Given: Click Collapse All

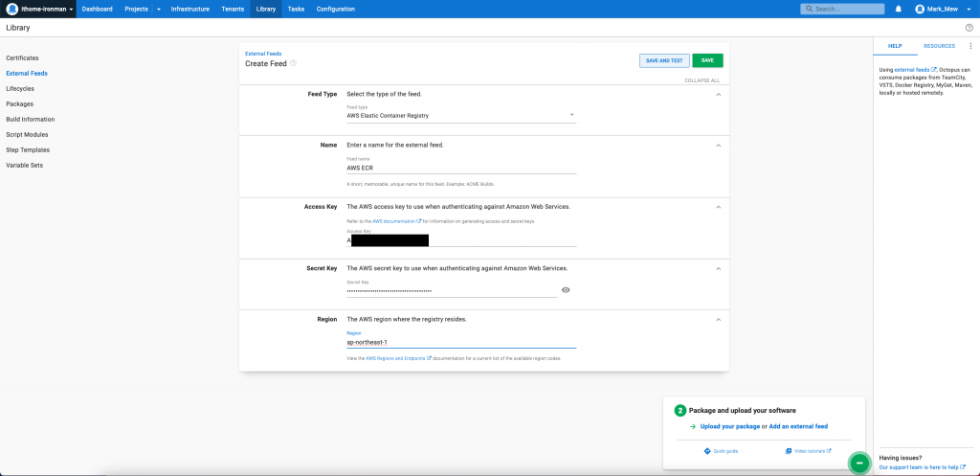Looking at the screenshot, I should (702, 80).
